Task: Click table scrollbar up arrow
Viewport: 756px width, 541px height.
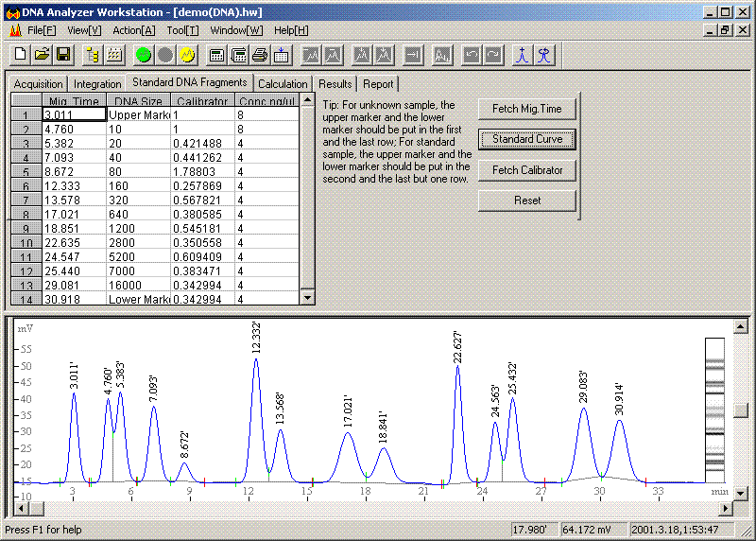Action: pos(308,100)
